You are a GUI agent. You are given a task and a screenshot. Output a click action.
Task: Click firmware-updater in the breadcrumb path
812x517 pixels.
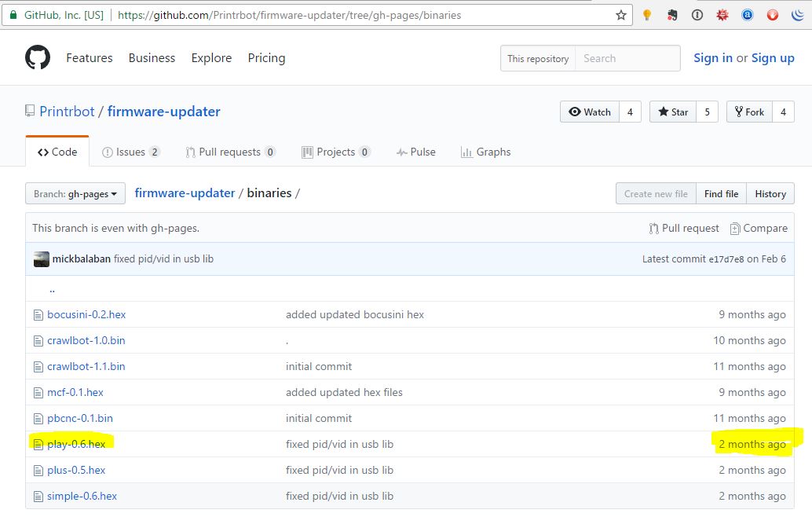coord(185,193)
